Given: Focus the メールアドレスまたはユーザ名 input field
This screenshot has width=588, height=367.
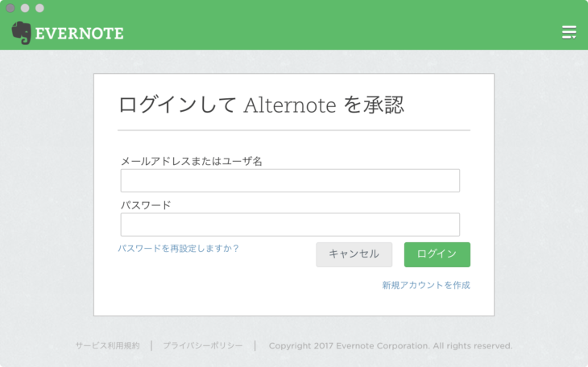Looking at the screenshot, I should click(290, 181).
